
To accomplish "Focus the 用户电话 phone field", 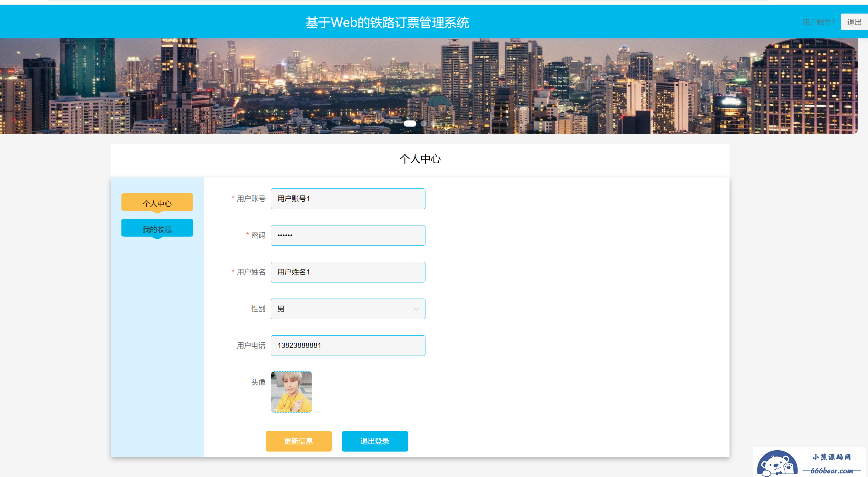I will 348,346.
